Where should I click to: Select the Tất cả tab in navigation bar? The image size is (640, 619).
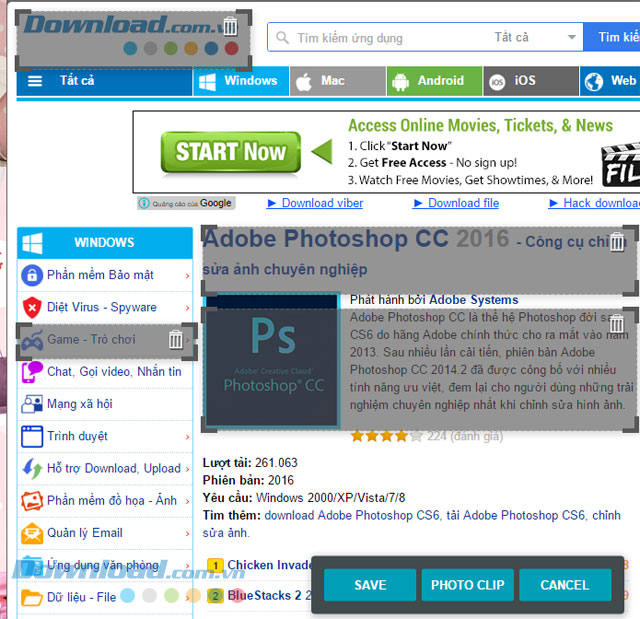point(104,81)
